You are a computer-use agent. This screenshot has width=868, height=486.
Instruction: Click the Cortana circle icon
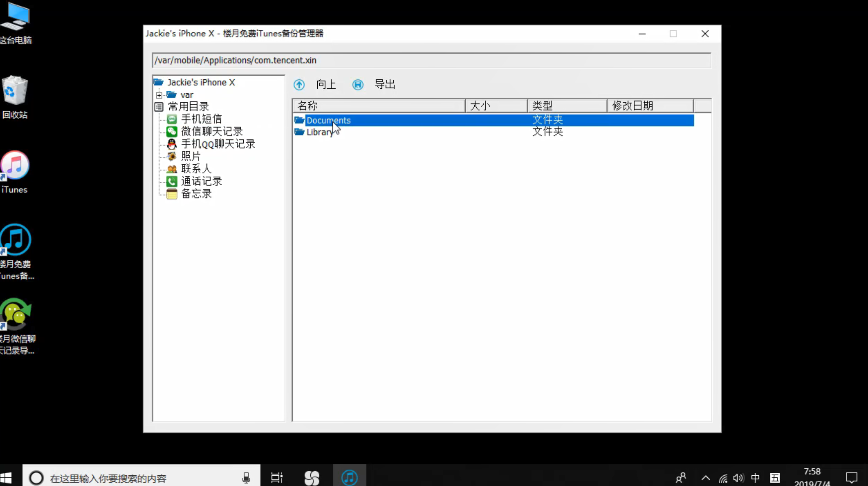tap(36, 478)
